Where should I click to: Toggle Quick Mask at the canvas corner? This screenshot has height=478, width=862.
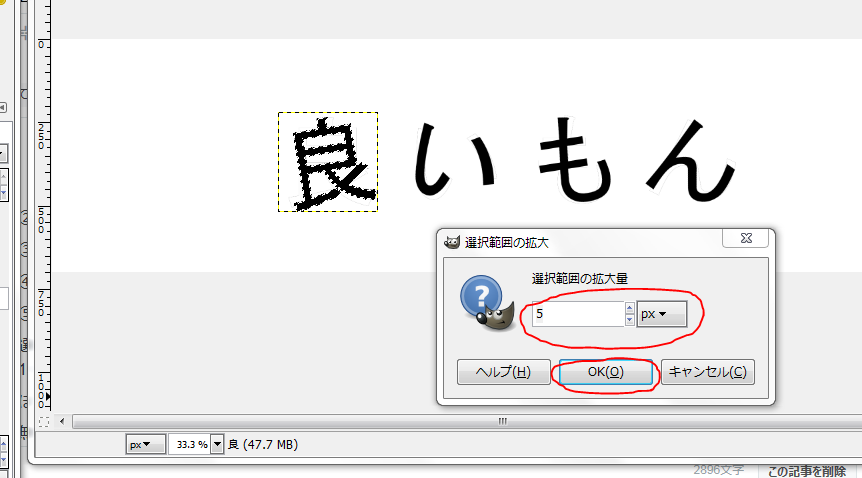(43, 422)
